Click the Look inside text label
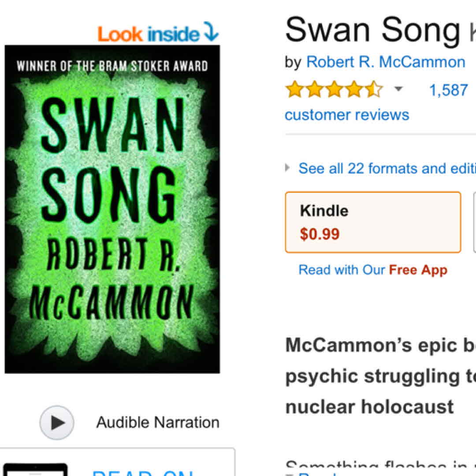 (149, 34)
